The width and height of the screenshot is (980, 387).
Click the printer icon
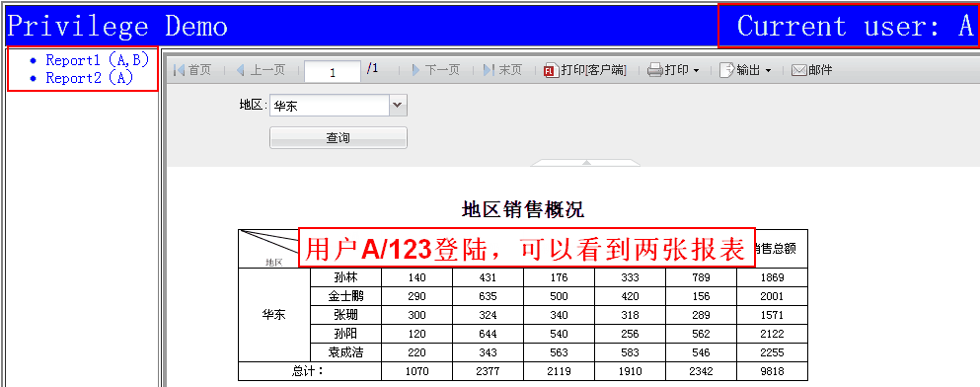coord(654,71)
